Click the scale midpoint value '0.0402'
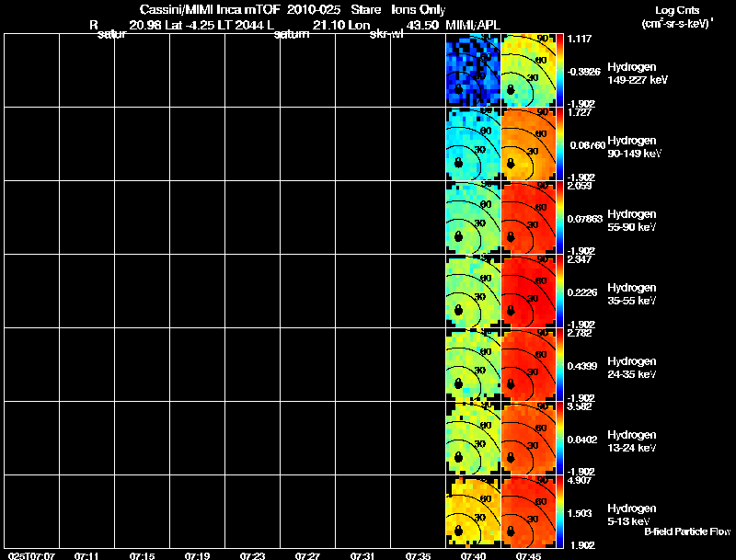The height and width of the screenshot is (560, 736). (x=582, y=440)
